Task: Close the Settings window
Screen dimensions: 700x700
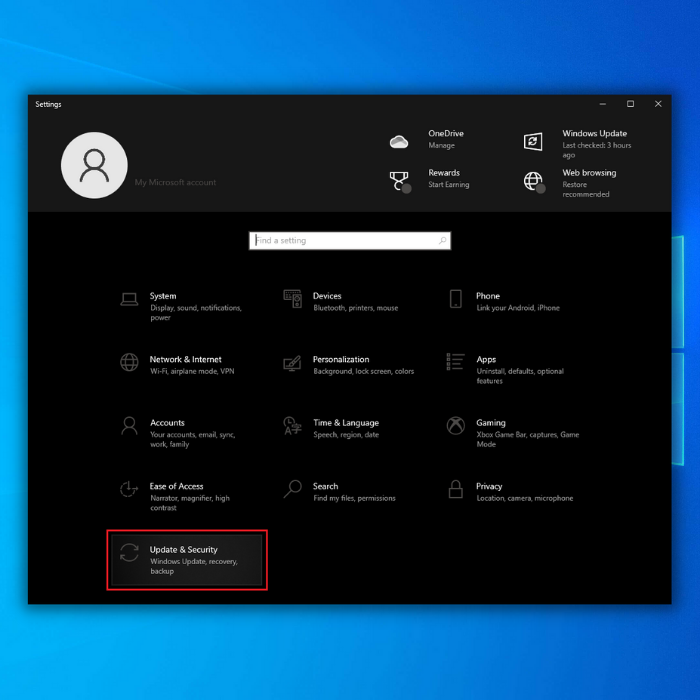Action: (x=658, y=104)
